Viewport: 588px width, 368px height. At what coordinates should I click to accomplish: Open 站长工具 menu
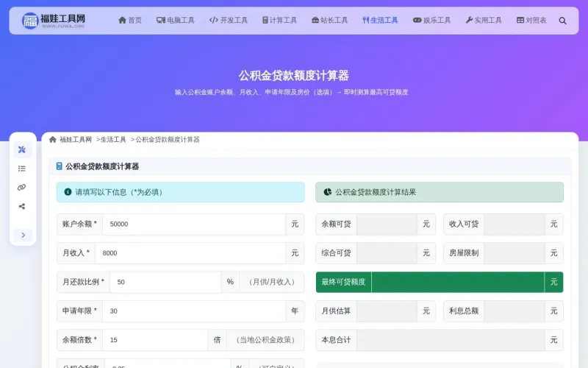[329, 21]
